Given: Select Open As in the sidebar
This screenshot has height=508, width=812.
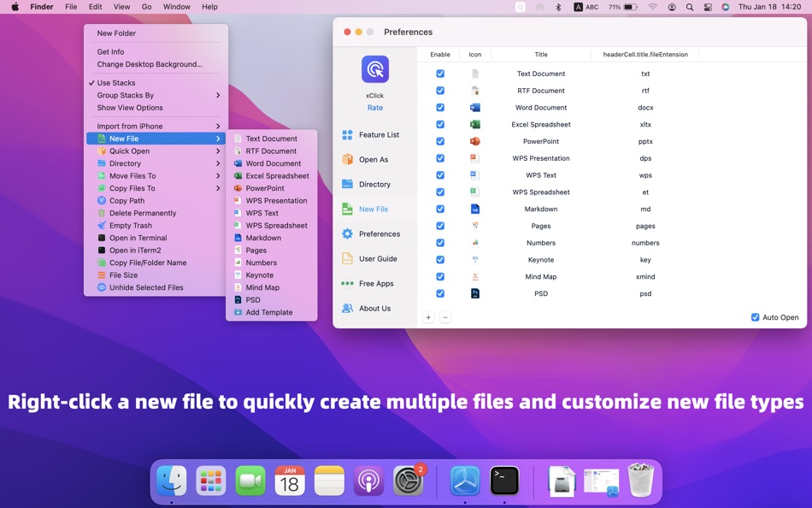Looking at the screenshot, I should [365, 160].
